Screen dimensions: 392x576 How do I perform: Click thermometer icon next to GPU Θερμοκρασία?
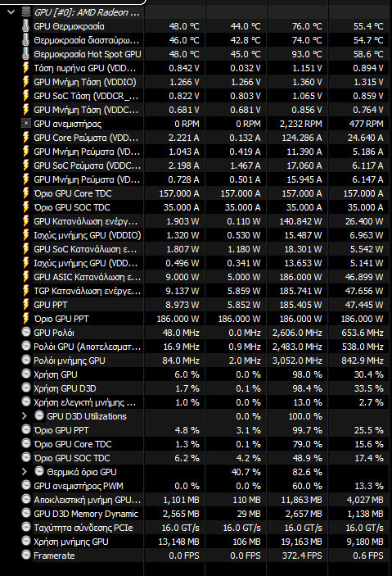point(25,26)
